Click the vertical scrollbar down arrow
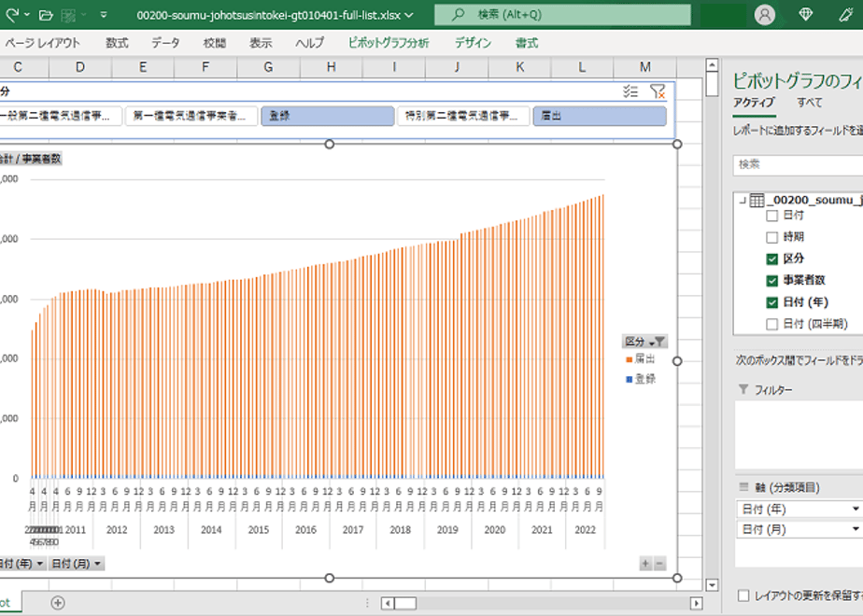 click(712, 585)
